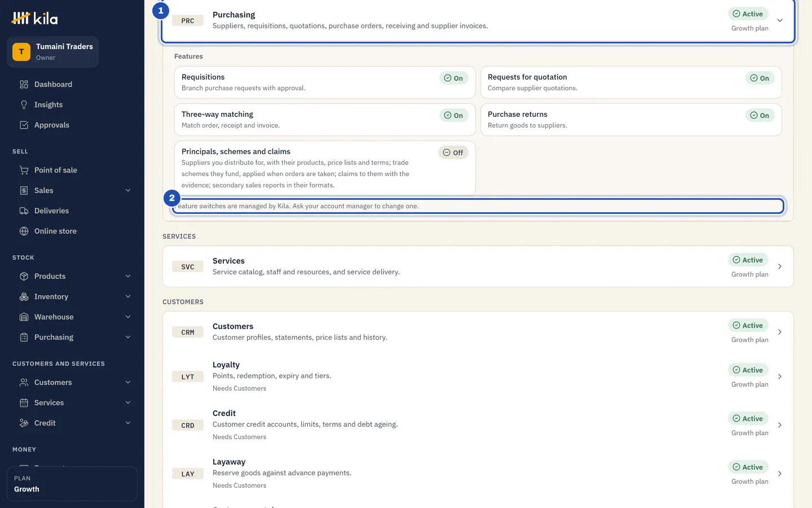
Task: Click the Growth plan card in sidebar
Action: click(x=72, y=484)
